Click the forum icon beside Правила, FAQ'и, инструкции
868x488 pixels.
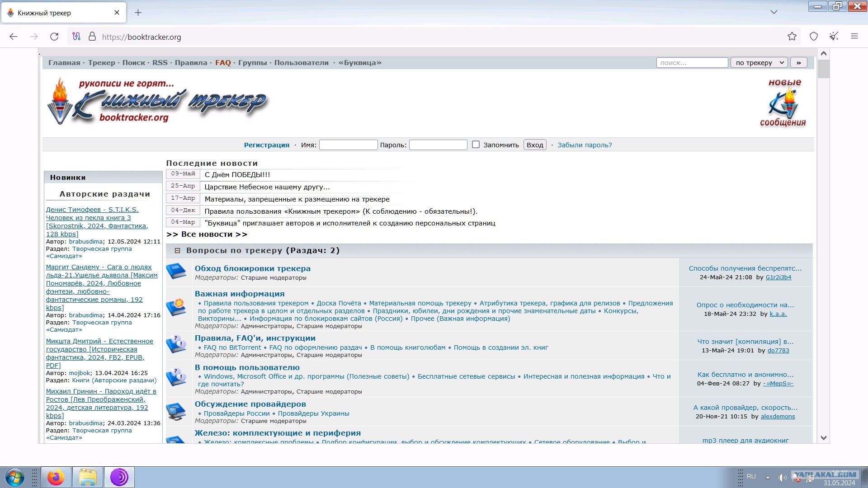tap(176, 344)
